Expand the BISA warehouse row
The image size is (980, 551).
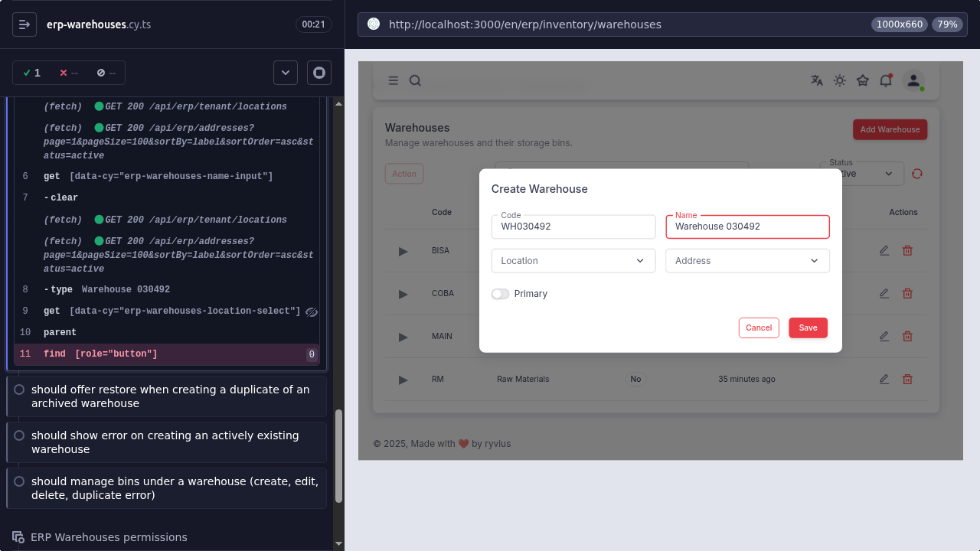coord(403,251)
